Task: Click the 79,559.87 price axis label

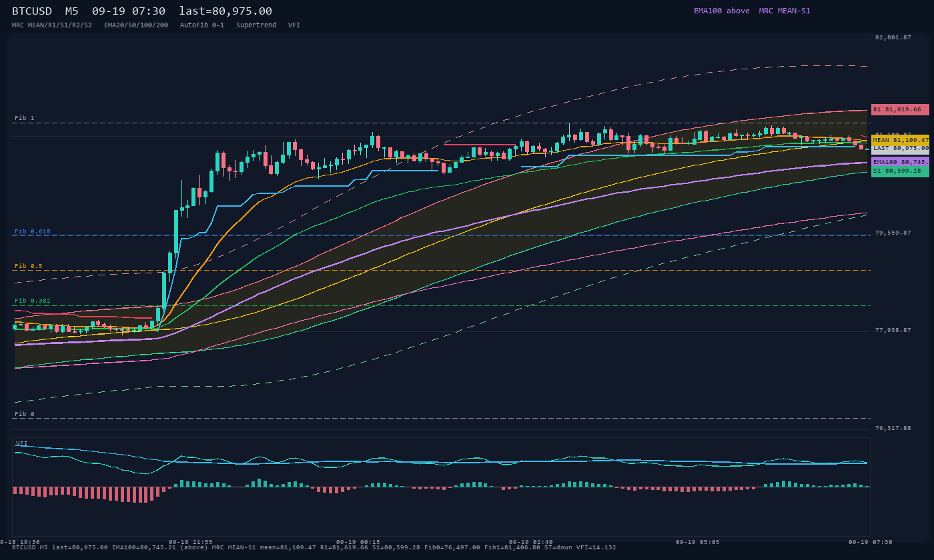Action: click(893, 233)
